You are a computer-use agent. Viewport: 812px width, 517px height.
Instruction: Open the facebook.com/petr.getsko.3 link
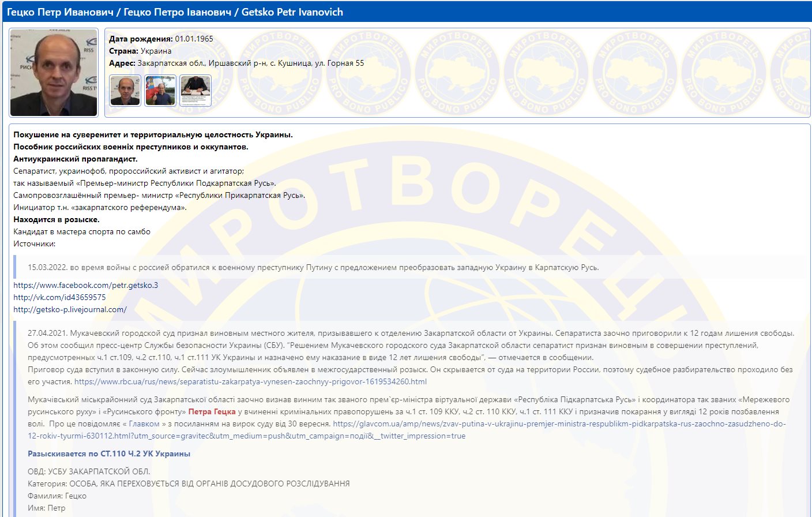click(85, 285)
